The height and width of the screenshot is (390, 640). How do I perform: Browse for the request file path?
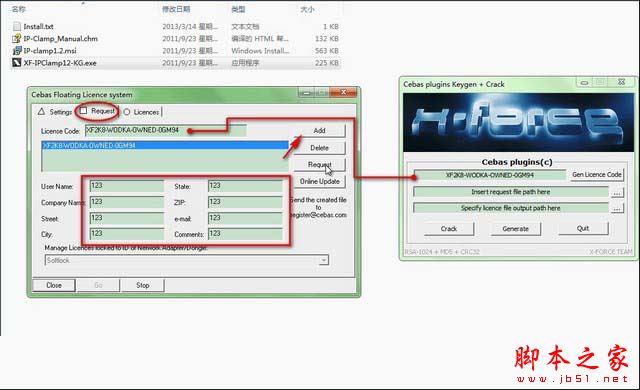pyautogui.click(x=617, y=193)
